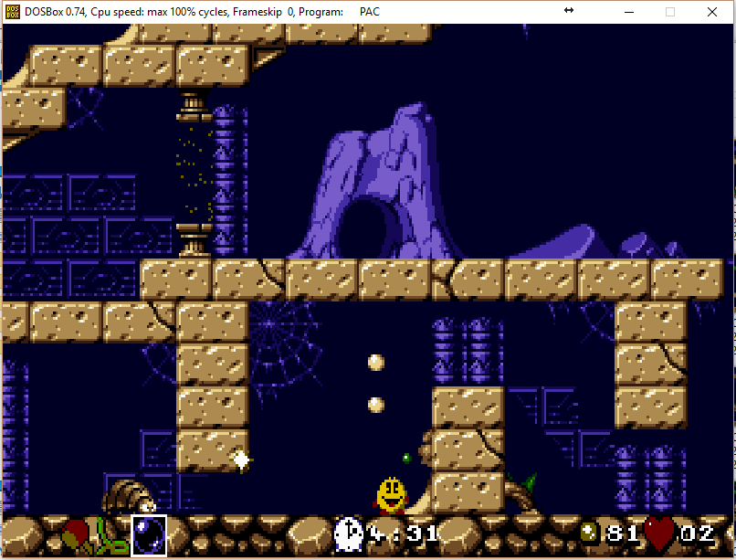Select the boxed purple orb power item
Viewport: 736px width, 560px height.
(x=149, y=535)
